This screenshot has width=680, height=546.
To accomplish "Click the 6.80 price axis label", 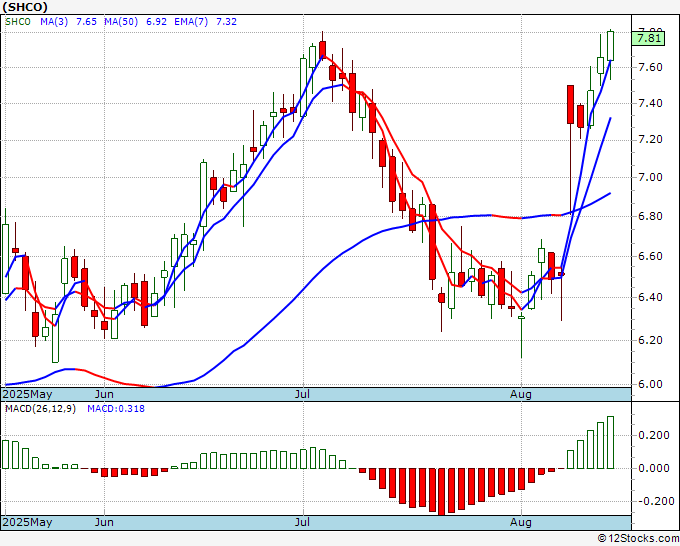I will [651, 216].
